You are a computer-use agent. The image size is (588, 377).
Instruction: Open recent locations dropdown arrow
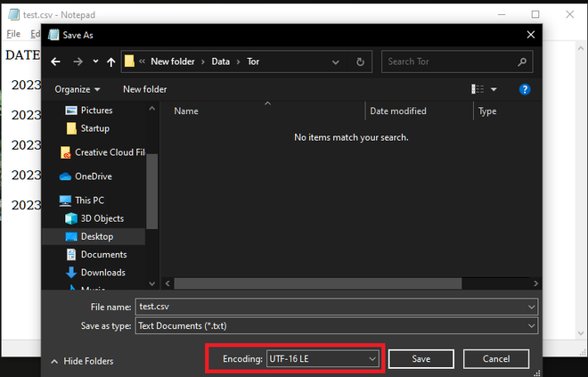tap(95, 61)
